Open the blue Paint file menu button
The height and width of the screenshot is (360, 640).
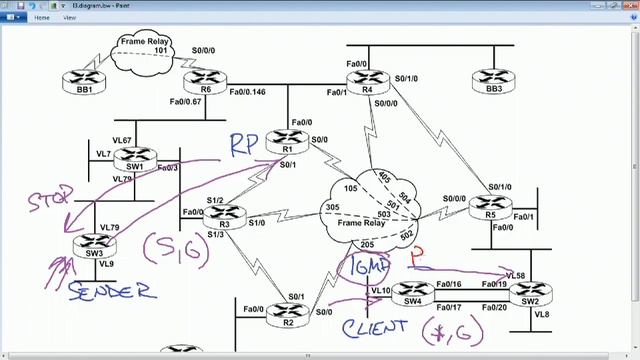point(13,18)
